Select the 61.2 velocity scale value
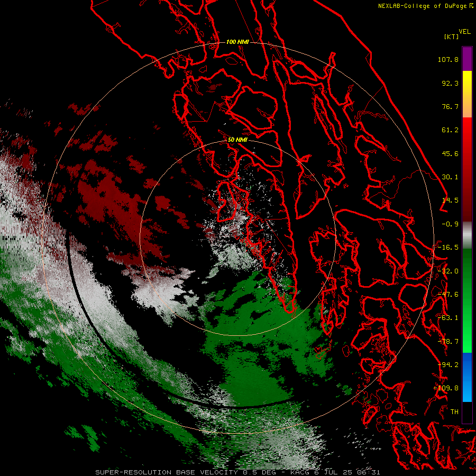This screenshot has width=476, height=476. click(450, 130)
